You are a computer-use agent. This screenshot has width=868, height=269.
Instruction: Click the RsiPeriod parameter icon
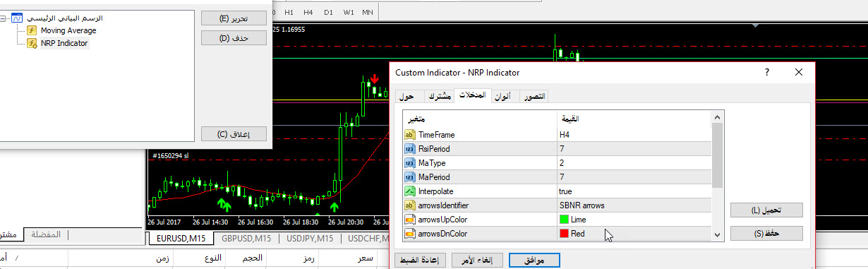[x=410, y=148]
